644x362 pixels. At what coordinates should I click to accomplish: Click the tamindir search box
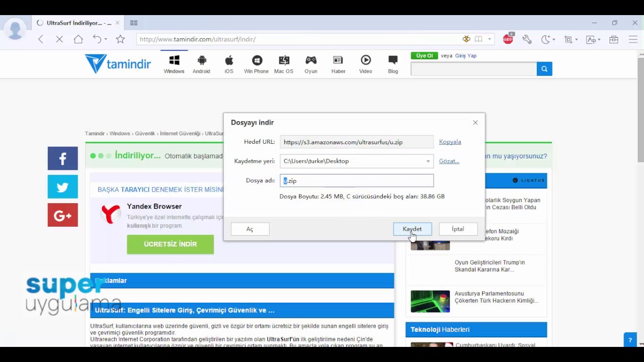pyautogui.click(x=474, y=69)
